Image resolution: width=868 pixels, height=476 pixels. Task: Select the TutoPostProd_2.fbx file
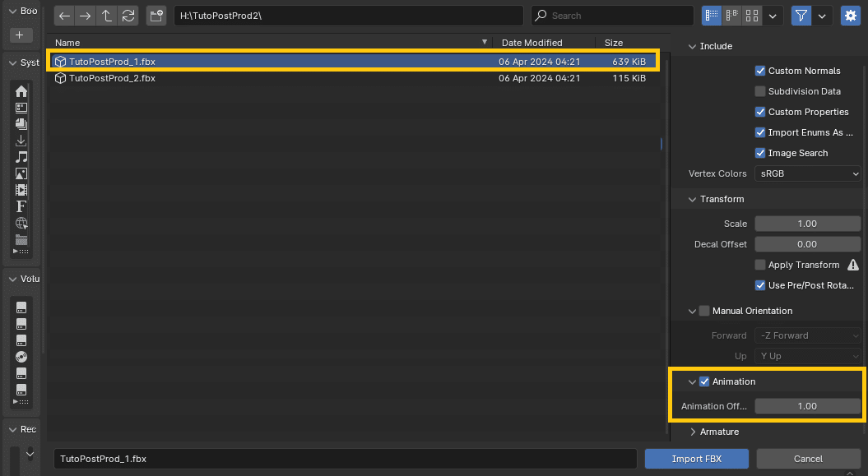pyautogui.click(x=112, y=78)
